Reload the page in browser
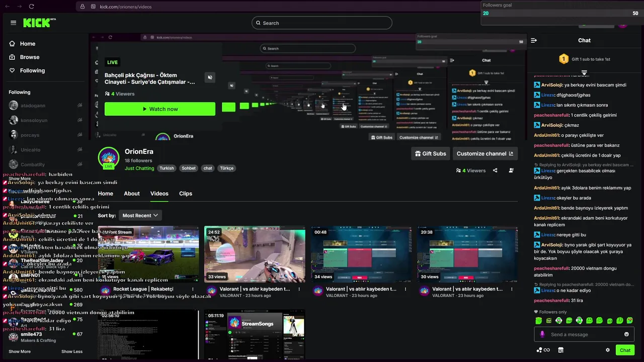 click(31, 7)
